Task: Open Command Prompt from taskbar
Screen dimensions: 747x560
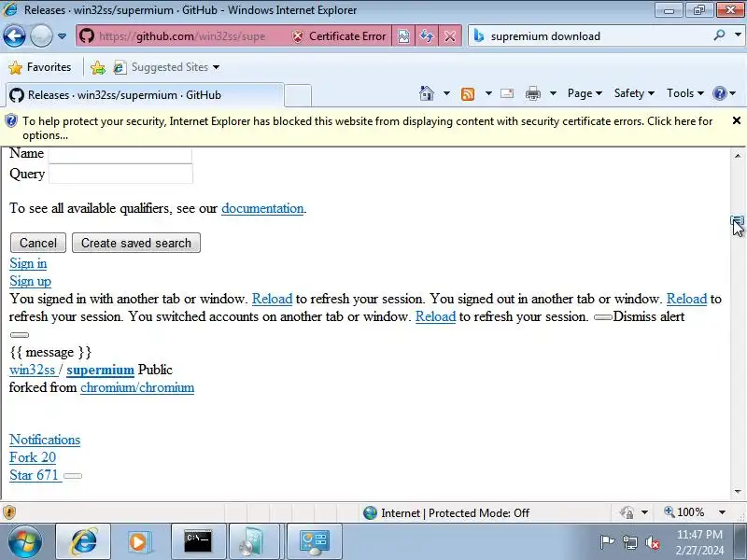Action: [x=198, y=541]
